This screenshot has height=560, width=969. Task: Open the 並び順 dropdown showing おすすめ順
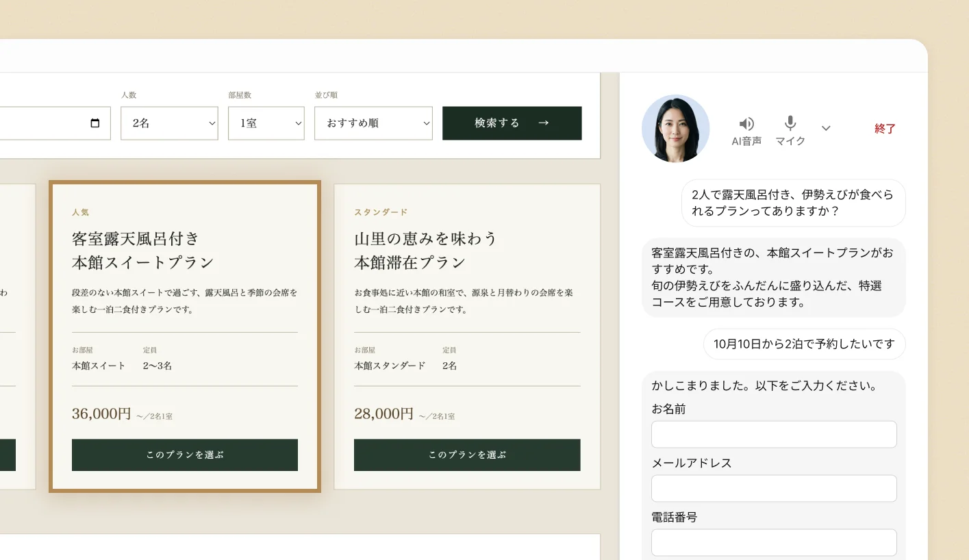[x=373, y=123]
